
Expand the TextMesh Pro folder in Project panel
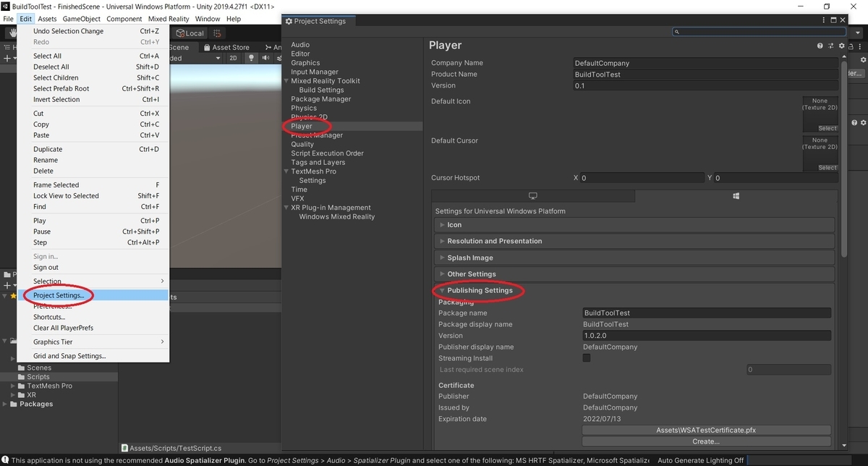[x=12, y=386]
